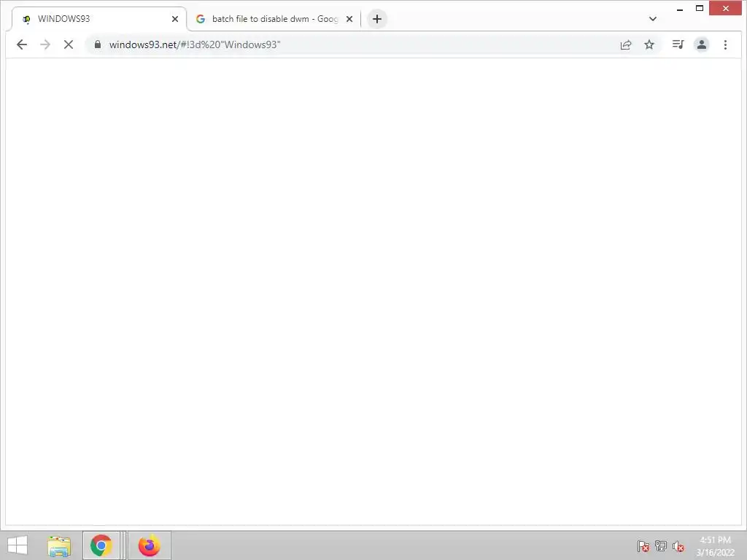Click the muted volume tray icon
Viewport: 747px width, 560px height.
pos(678,546)
